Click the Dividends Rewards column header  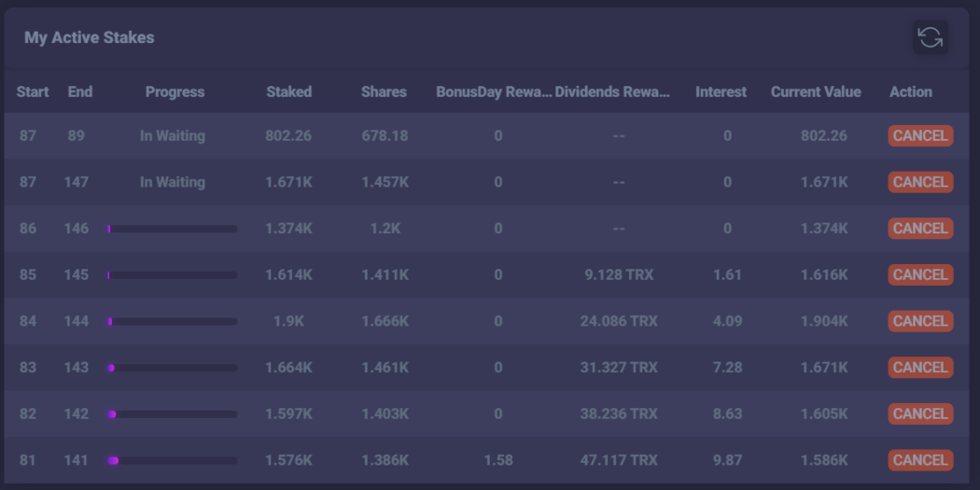(612, 91)
